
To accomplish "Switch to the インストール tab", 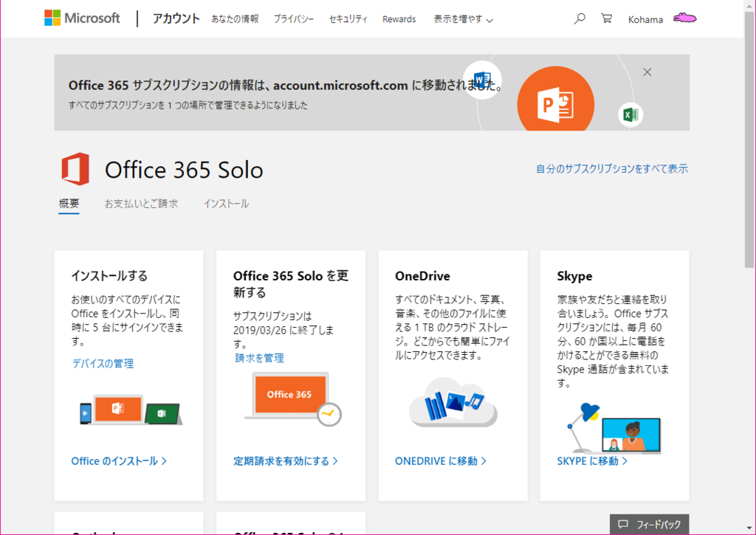I will click(226, 204).
